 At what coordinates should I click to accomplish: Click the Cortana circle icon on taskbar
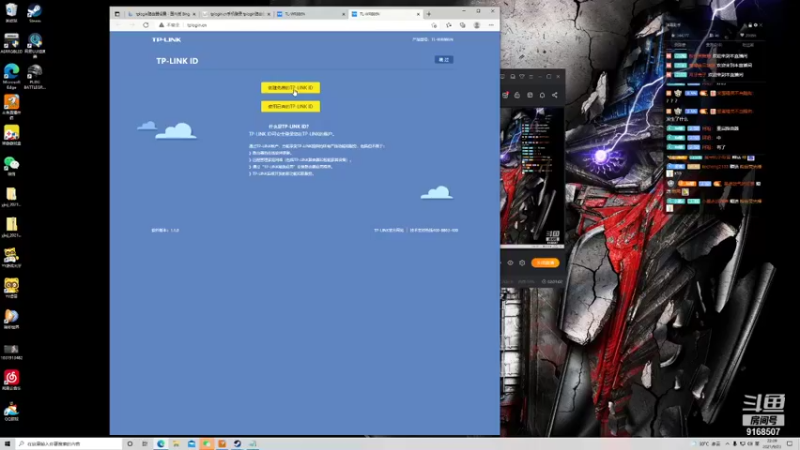pos(130,444)
